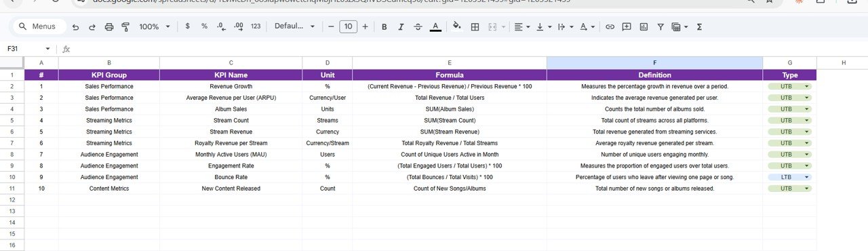Click the Redo arrow icon
Screen dimensions: 868x251
(x=92, y=26)
